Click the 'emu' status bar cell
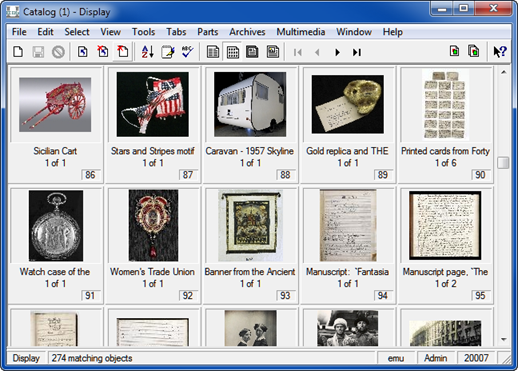This screenshot has width=518, height=371. point(396,358)
